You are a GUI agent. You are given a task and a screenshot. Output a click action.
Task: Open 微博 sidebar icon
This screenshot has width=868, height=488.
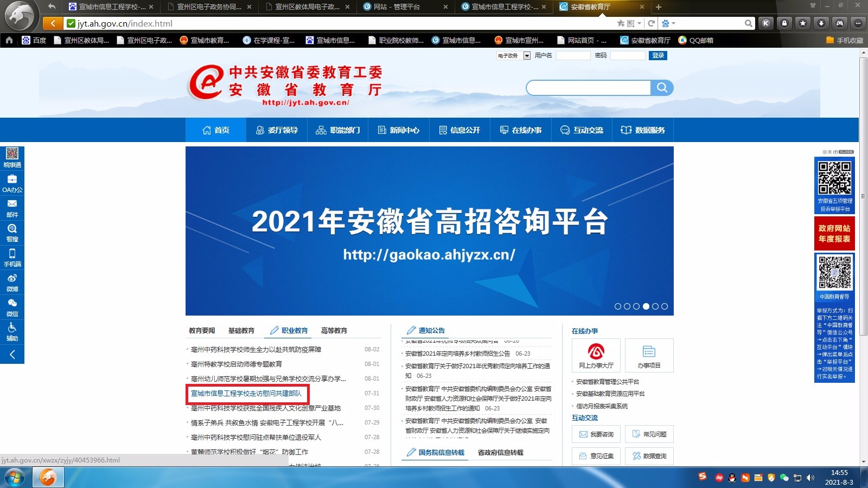(12, 282)
